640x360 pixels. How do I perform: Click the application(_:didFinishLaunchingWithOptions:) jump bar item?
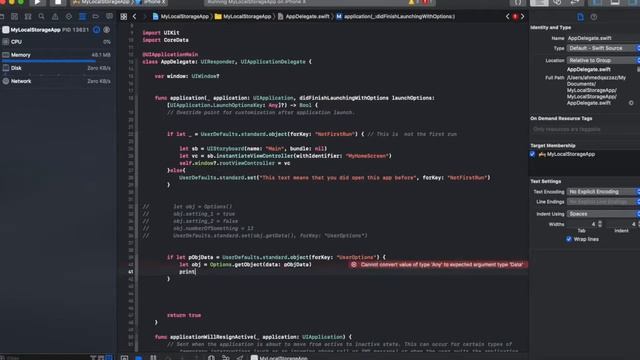396,17
